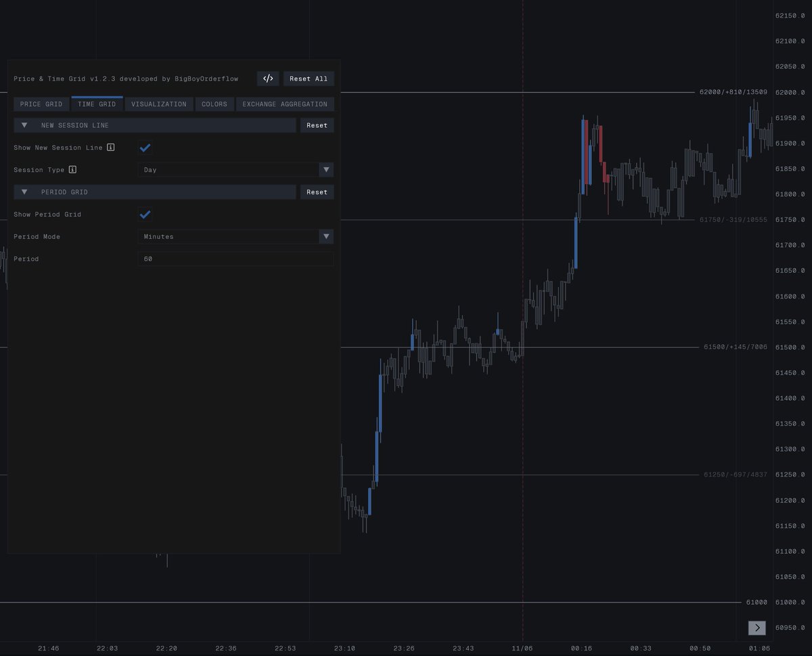
Task: Click the 01:06 label on time axis
Action: pyautogui.click(x=759, y=649)
